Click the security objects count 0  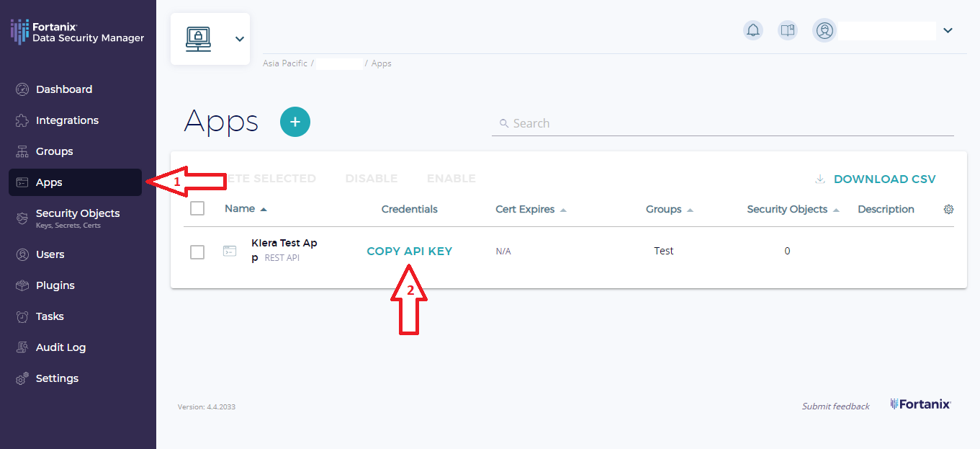(x=787, y=251)
